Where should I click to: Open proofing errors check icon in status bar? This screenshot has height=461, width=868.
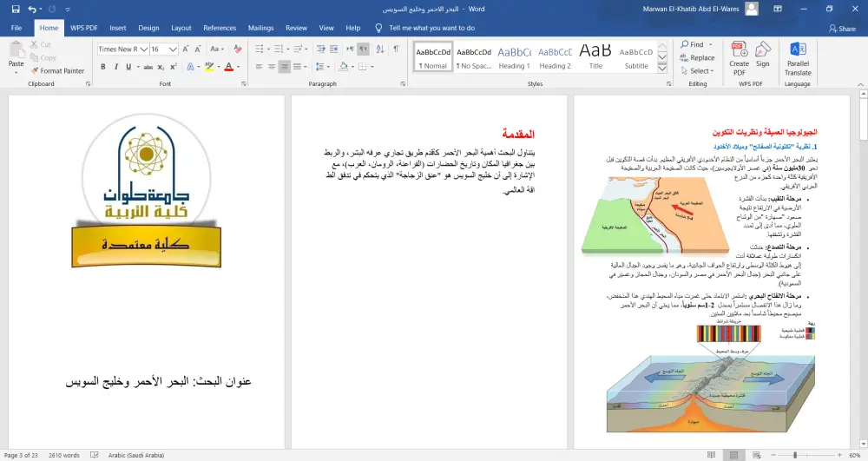95,455
